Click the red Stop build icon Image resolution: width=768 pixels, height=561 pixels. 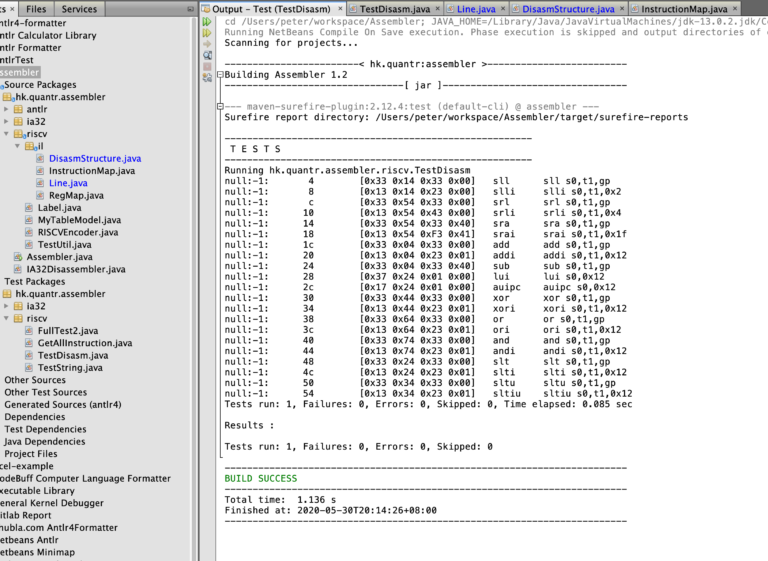pyautogui.click(x=207, y=66)
